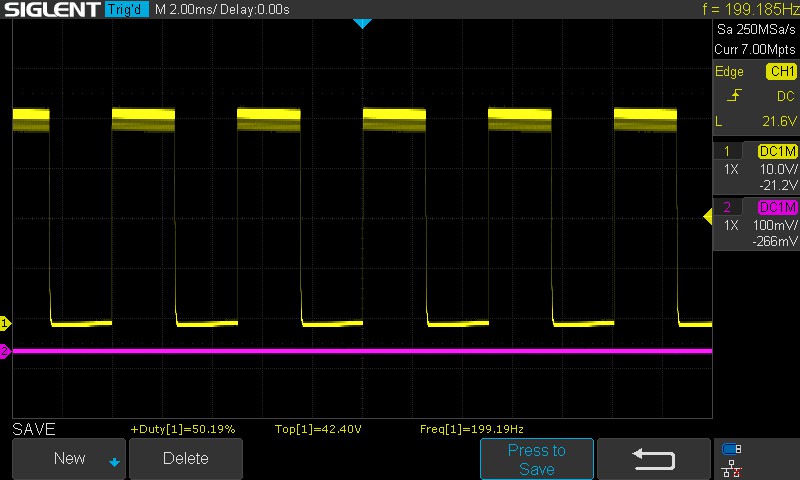The image size is (800, 480).
Task: Click the yellow DC1M badge for channel 1
Action: [778, 151]
